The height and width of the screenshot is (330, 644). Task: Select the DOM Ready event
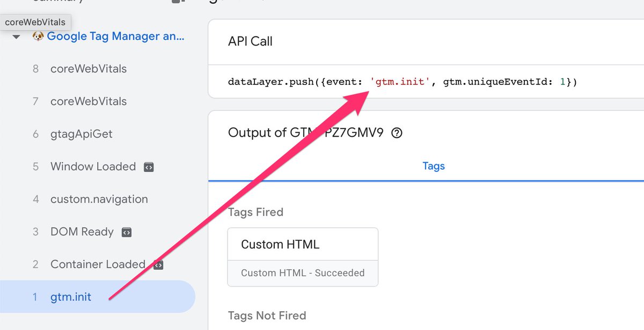[81, 232]
